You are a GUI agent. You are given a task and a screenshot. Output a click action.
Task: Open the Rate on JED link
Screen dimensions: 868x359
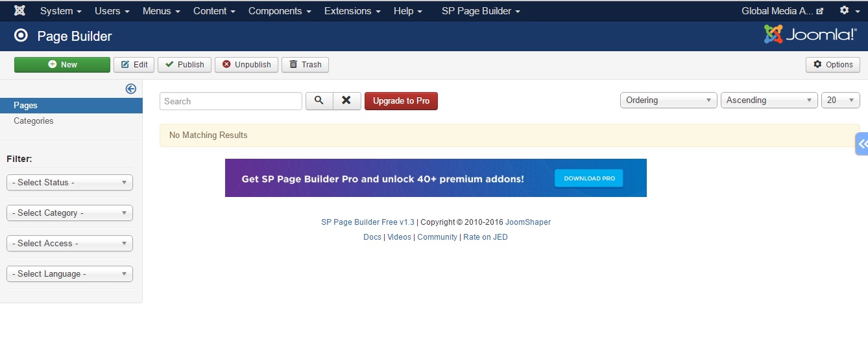[x=485, y=237]
